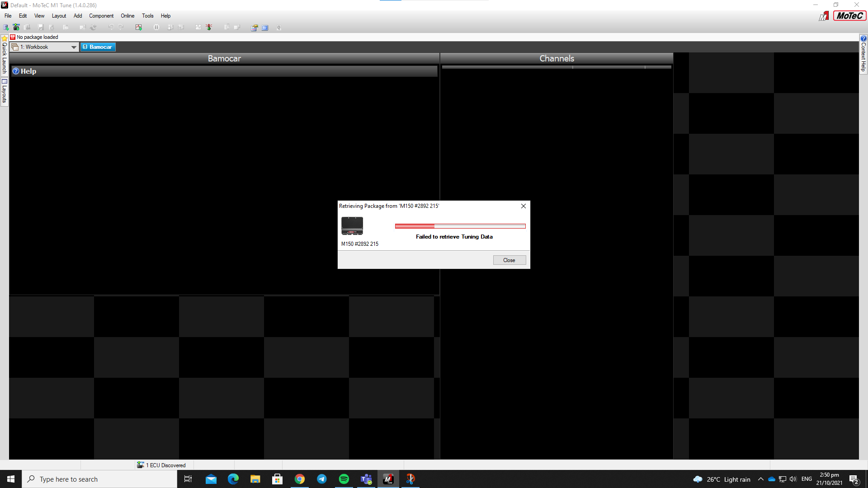Screen dimensions: 868x488
Task: Click the red bug diagnostics toolbar icon
Action: coord(209,28)
